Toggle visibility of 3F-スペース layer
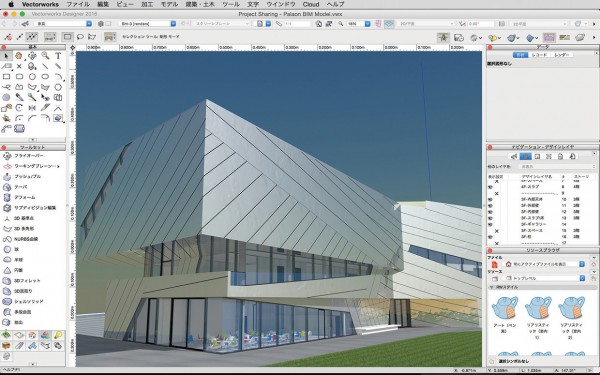600x375 pixels. click(497, 231)
